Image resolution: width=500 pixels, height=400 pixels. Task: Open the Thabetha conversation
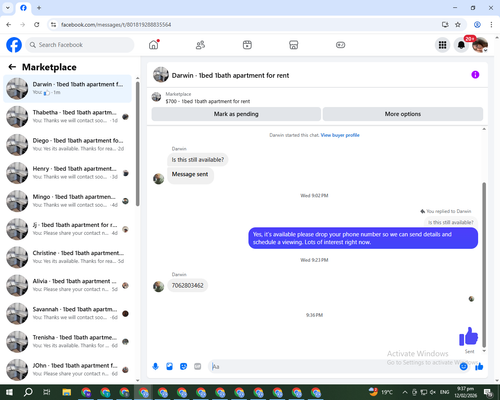(x=68, y=116)
